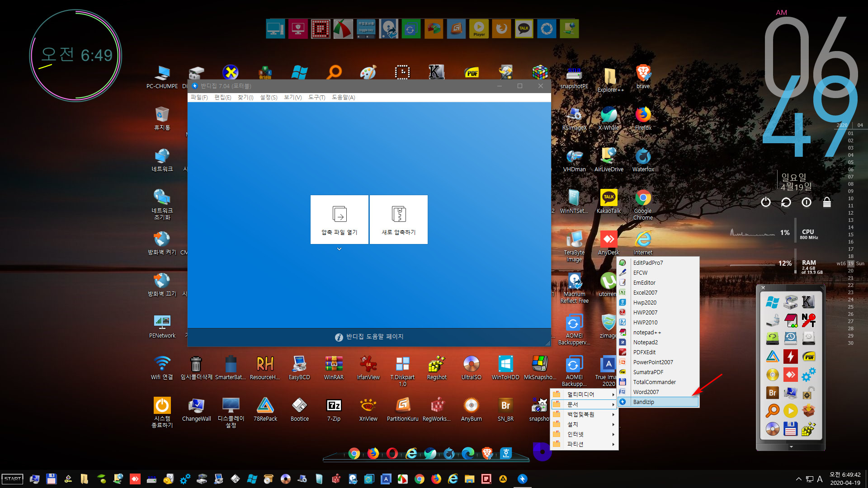
Task: Open the 시스템 종료하기 desktop icon
Action: (x=162, y=412)
